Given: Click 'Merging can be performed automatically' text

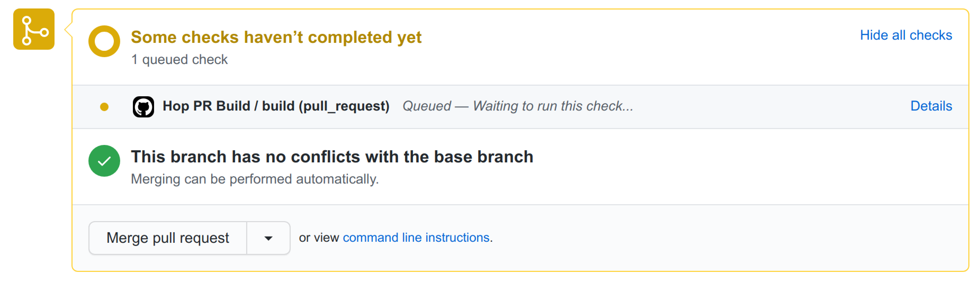Looking at the screenshot, I should click(254, 179).
